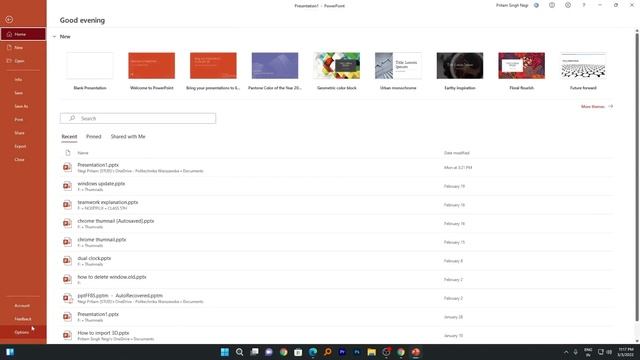Open dual clock.pptx
Screen dimensions: 640x360
pyautogui.click(x=337, y=261)
